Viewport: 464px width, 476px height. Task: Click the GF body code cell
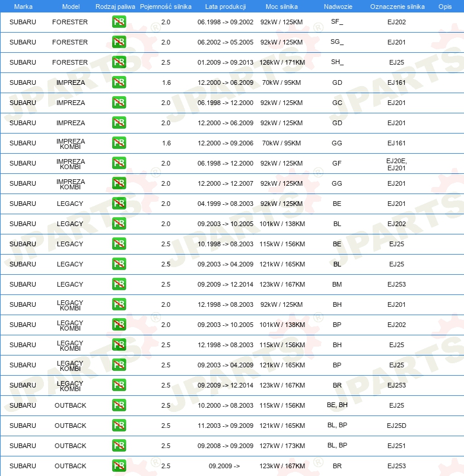tap(337, 163)
